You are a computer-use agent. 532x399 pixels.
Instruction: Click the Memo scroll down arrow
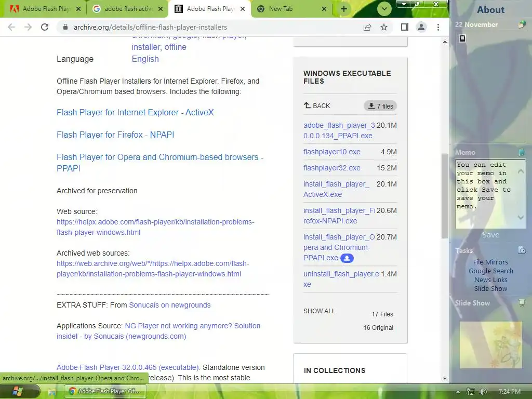[521, 217]
